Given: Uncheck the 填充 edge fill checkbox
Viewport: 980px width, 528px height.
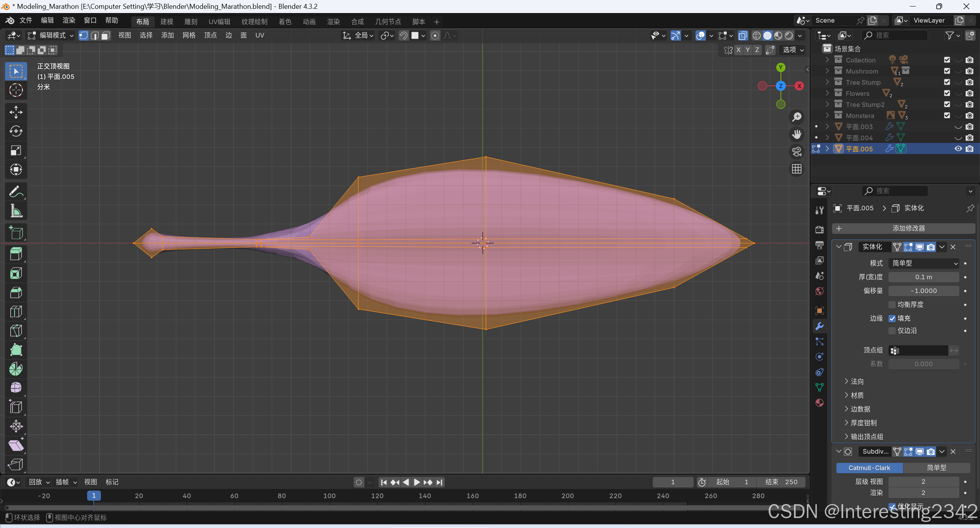Looking at the screenshot, I should [x=892, y=318].
